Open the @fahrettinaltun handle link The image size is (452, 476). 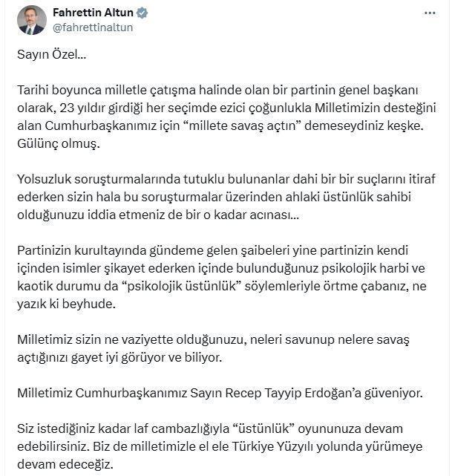tap(91, 27)
